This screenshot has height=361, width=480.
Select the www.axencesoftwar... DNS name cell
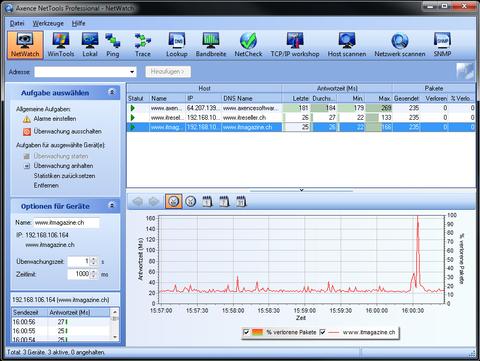tap(252, 108)
